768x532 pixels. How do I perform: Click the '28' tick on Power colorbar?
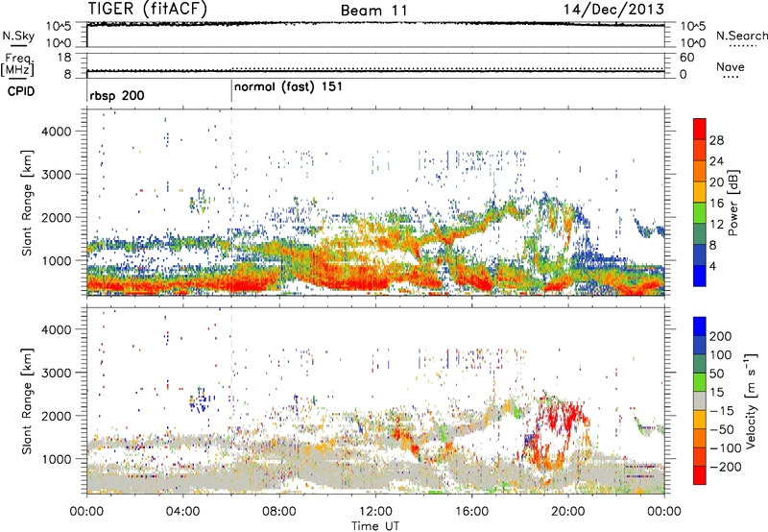coord(716,140)
